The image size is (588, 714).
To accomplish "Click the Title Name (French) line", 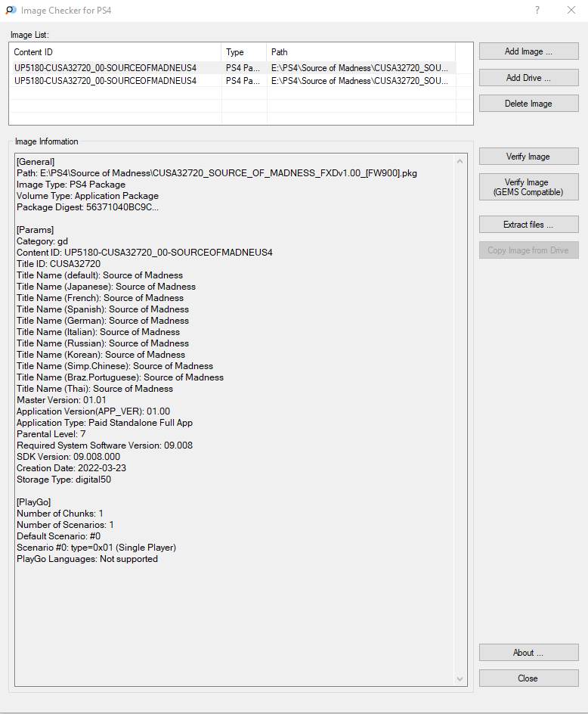I will click(x=100, y=298).
